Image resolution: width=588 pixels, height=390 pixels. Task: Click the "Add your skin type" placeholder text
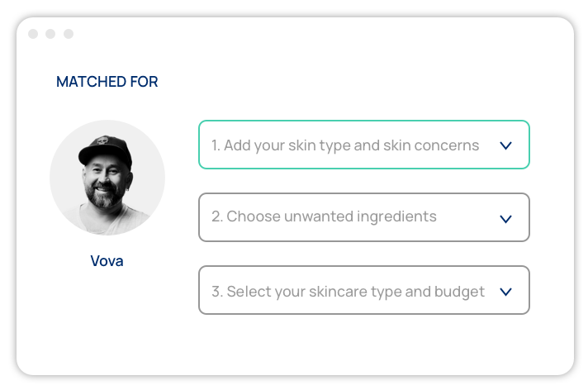pyautogui.click(x=345, y=145)
